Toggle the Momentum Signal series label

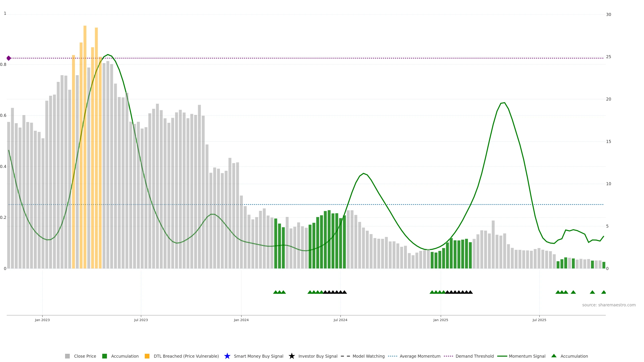pyautogui.click(x=527, y=356)
